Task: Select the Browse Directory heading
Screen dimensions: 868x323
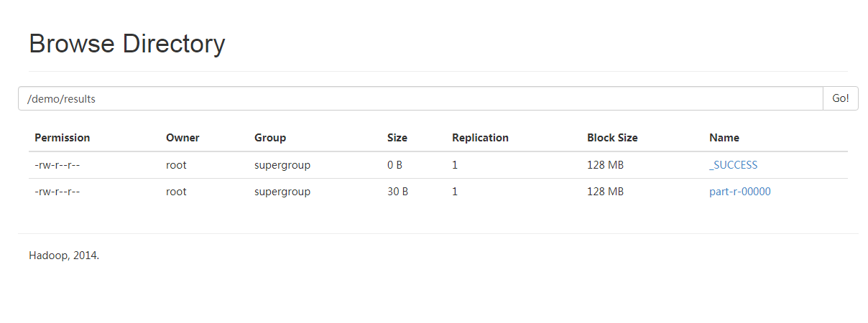Action: point(127,45)
